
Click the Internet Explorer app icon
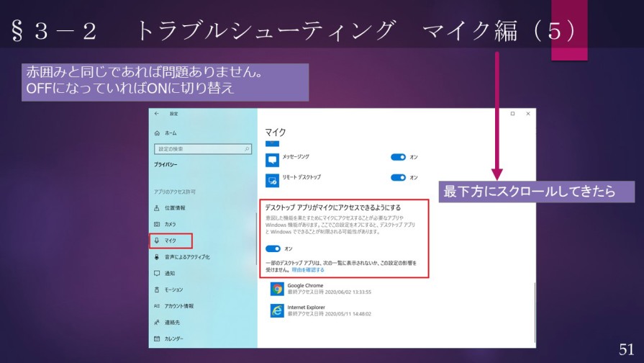277,310
